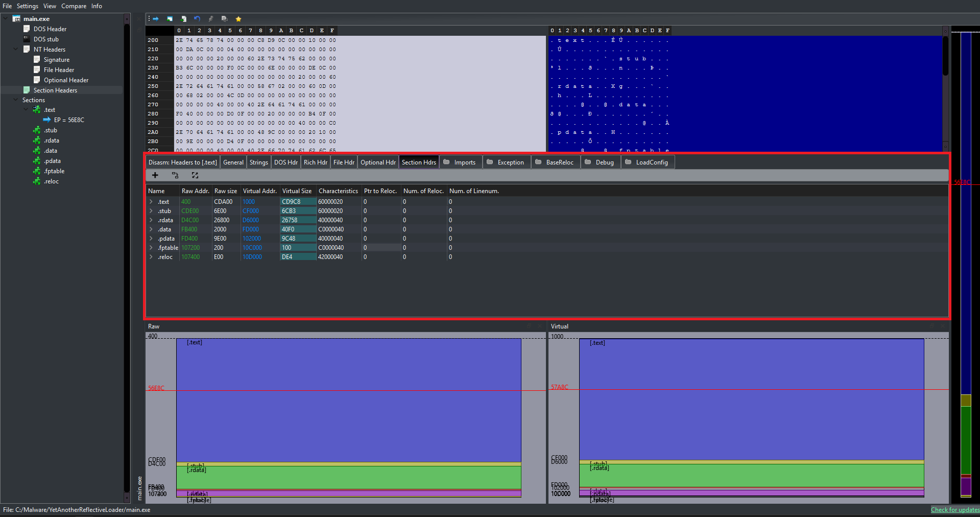Expand the .text row in section table
980x517 pixels.
click(x=151, y=202)
